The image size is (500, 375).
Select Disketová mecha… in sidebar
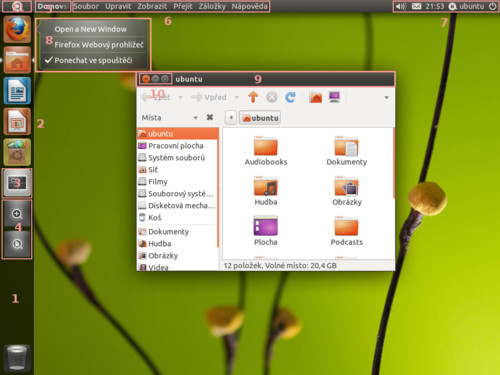(x=177, y=206)
